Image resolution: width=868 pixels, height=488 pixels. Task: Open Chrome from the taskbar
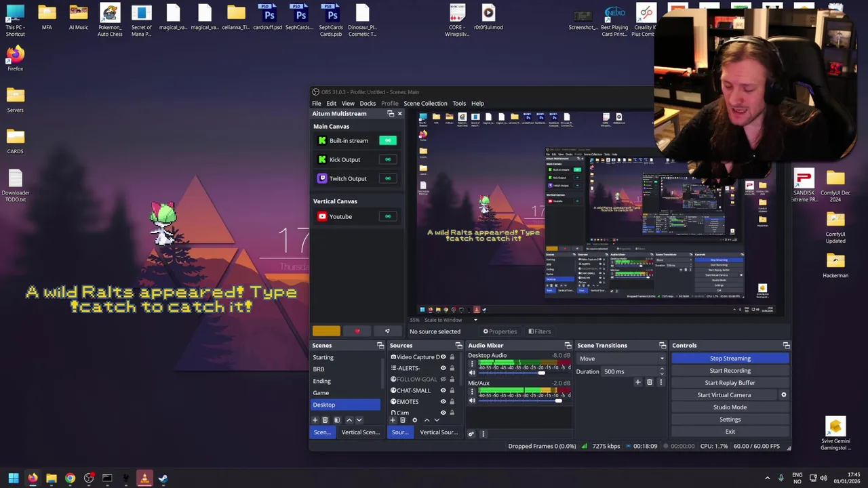[x=70, y=479]
